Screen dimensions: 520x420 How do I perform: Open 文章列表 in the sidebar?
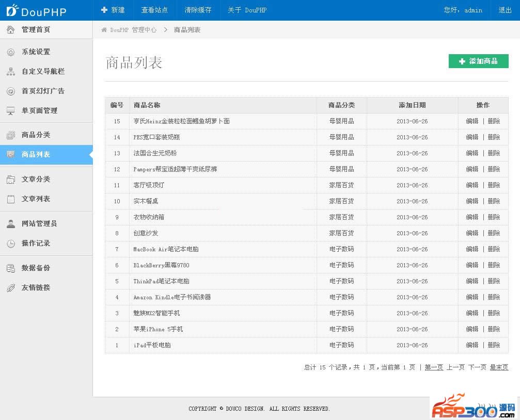click(x=36, y=199)
